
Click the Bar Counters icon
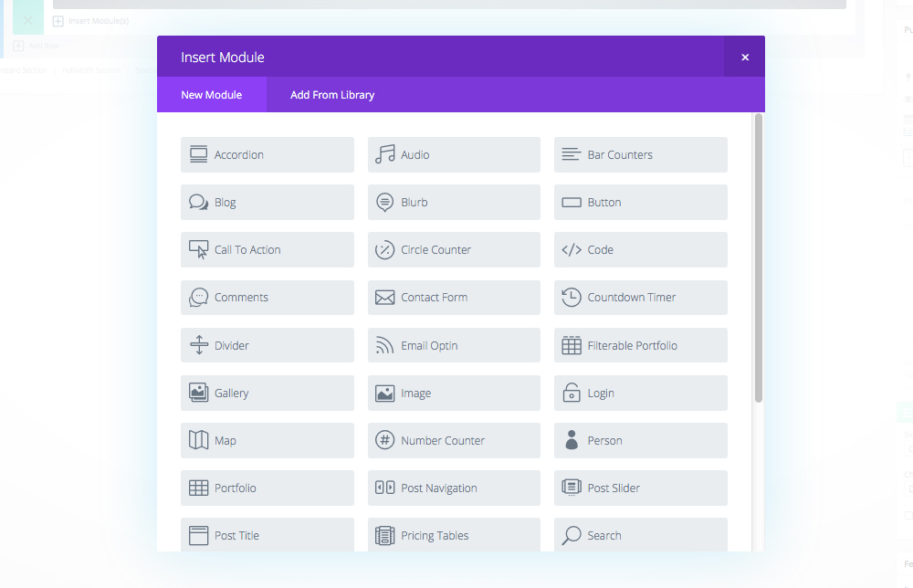pos(572,154)
